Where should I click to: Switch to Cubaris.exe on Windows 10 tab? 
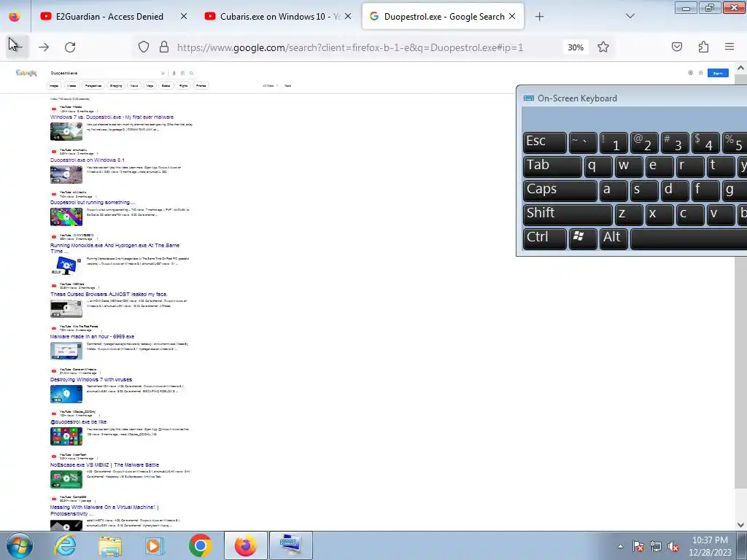(x=279, y=16)
